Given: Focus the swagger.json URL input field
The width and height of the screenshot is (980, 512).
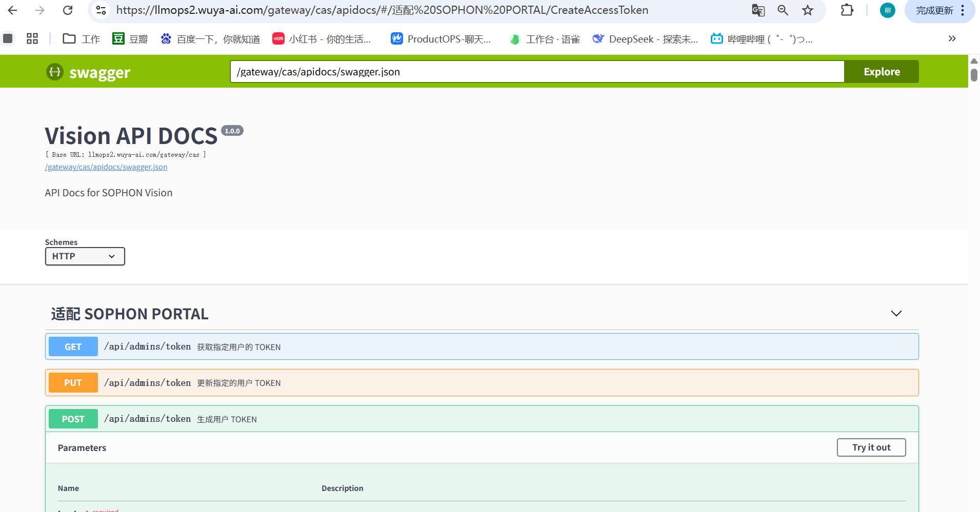Looking at the screenshot, I should pos(537,72).
